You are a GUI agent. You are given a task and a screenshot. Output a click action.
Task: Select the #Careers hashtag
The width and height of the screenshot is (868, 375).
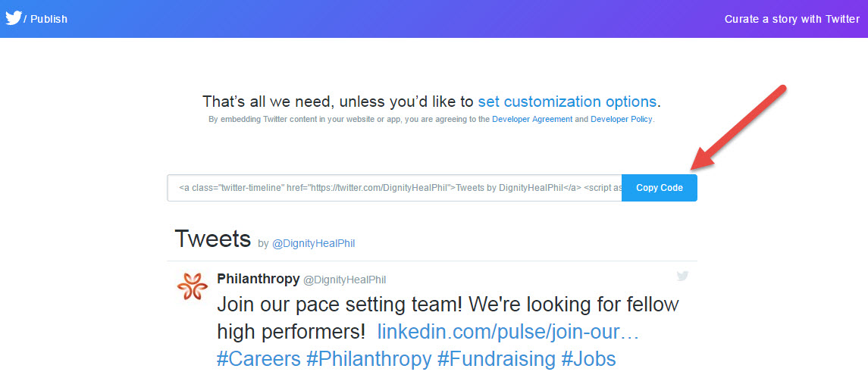pyautogui.click(x=258, y=358)
